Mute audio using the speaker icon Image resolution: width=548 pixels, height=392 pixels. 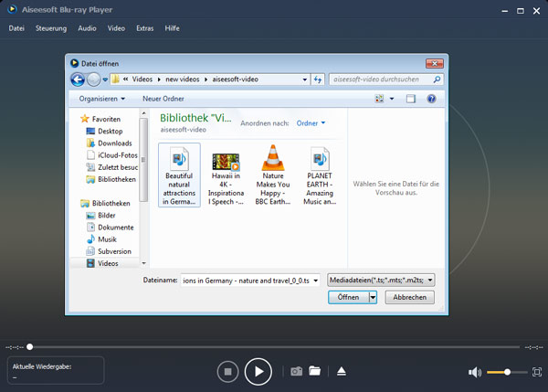point(474,372)
